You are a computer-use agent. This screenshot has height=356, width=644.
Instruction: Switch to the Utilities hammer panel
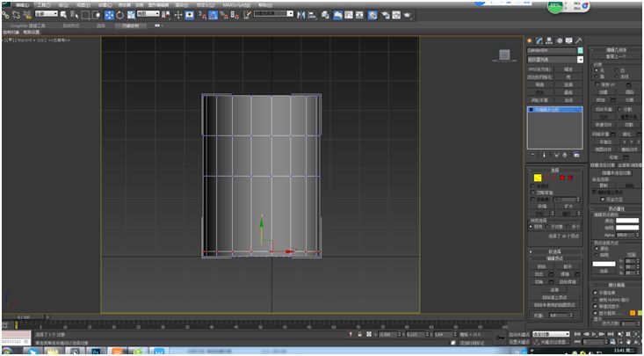pyautogui.click(x=579, y=40)
